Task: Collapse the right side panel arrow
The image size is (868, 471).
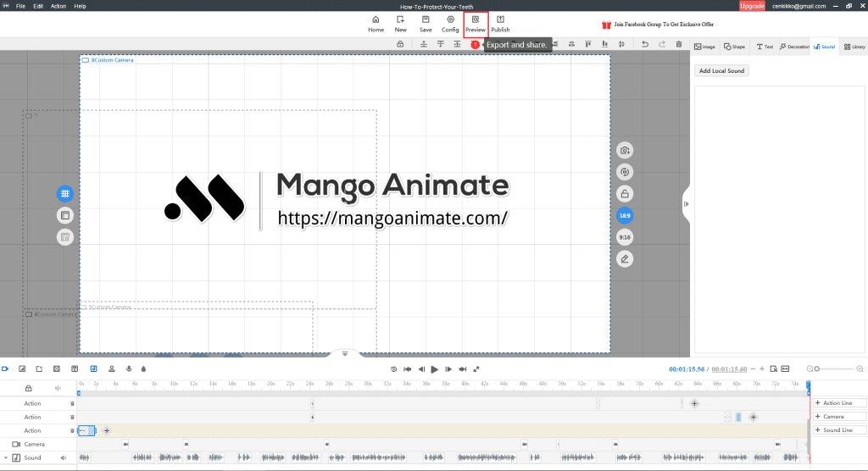Action: 687,203
